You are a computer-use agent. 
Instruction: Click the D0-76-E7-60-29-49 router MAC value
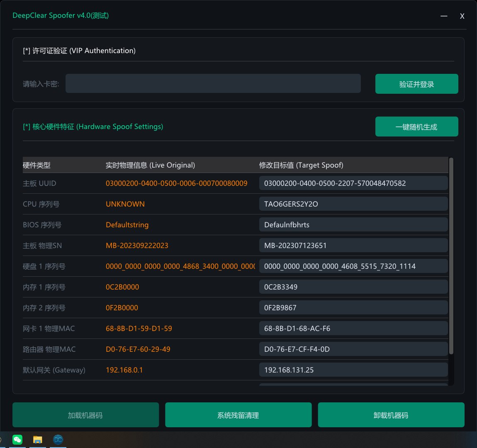[x=138, y=349]
